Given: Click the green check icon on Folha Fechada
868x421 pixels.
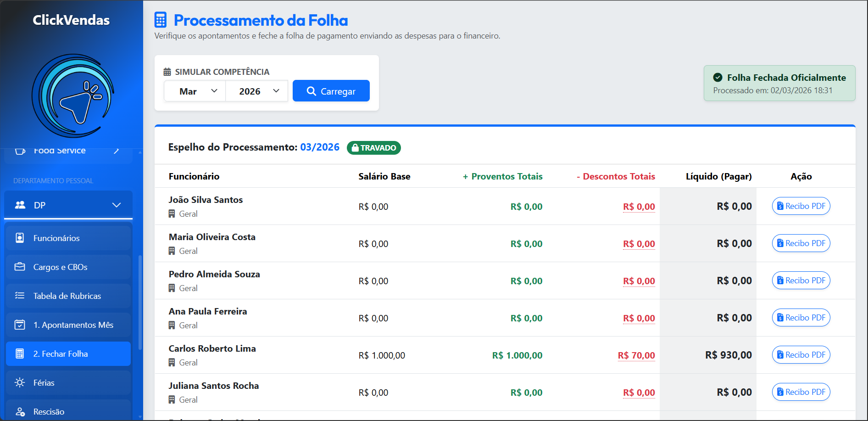Looking at the screenshot, I should point(718,78).
